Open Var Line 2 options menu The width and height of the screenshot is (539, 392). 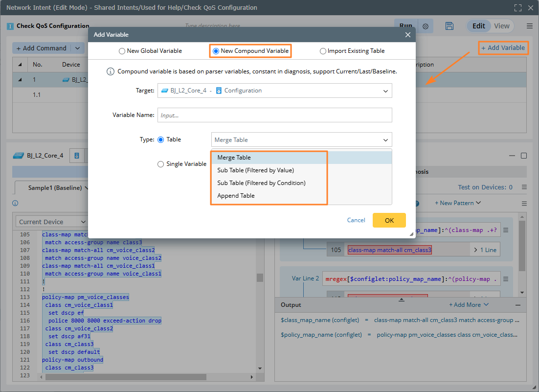click(x=506, y=278)
